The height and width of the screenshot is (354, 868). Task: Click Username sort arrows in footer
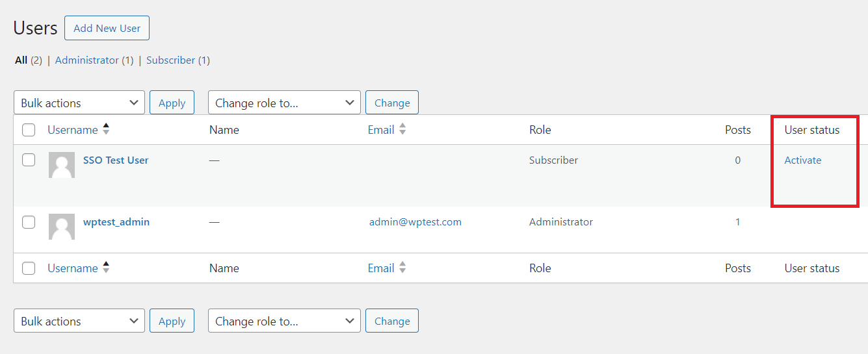click(x=106, y=268)
